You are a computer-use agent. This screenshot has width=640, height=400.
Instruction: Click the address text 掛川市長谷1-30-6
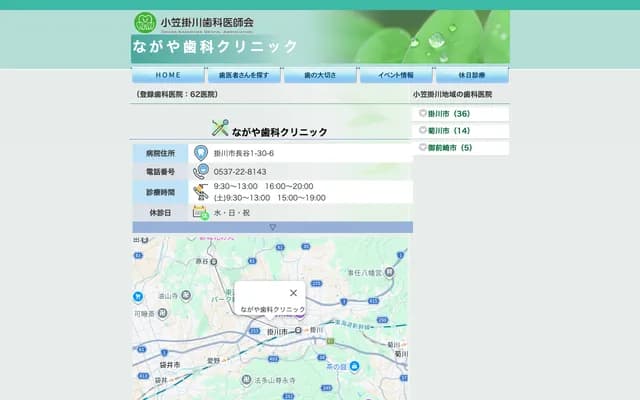tap(244, 153)
